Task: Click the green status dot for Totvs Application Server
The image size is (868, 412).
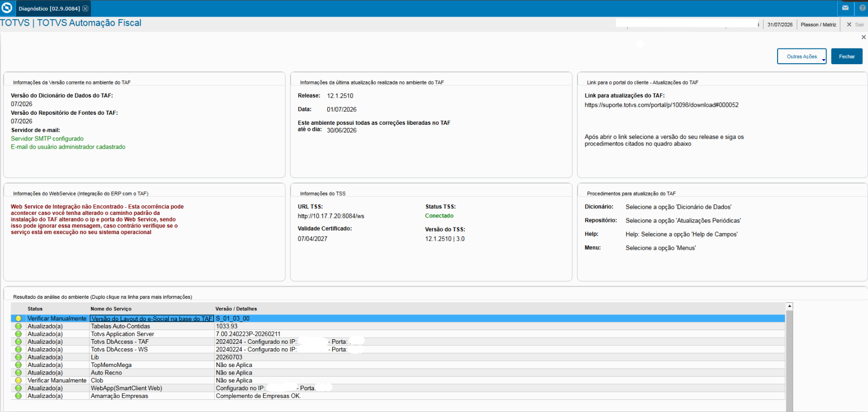Action: click(19, 334)
